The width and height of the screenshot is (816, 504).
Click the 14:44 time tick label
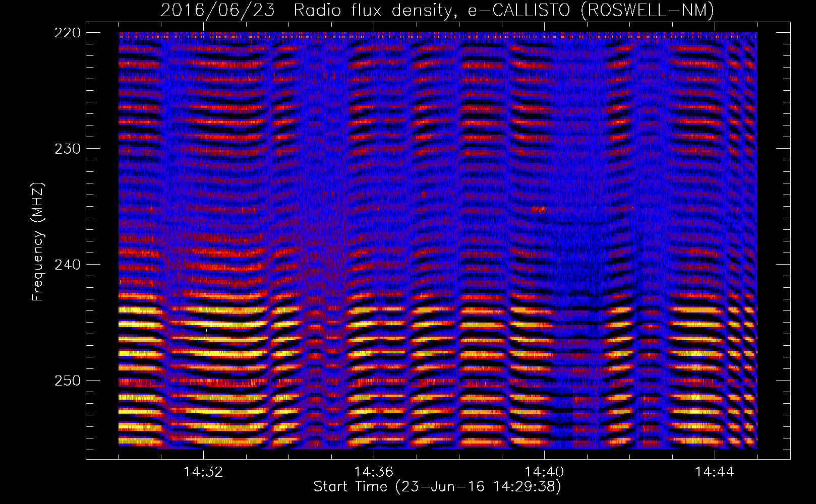(715, 472)
